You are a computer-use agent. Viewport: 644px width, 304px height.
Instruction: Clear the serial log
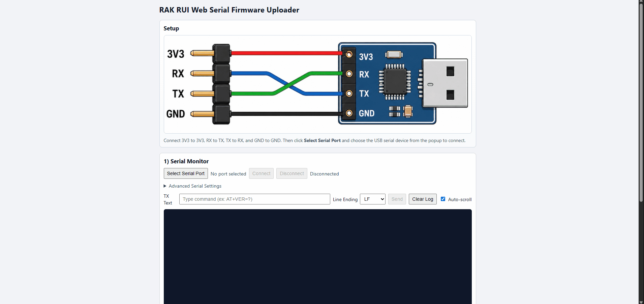tap(423, 199)
